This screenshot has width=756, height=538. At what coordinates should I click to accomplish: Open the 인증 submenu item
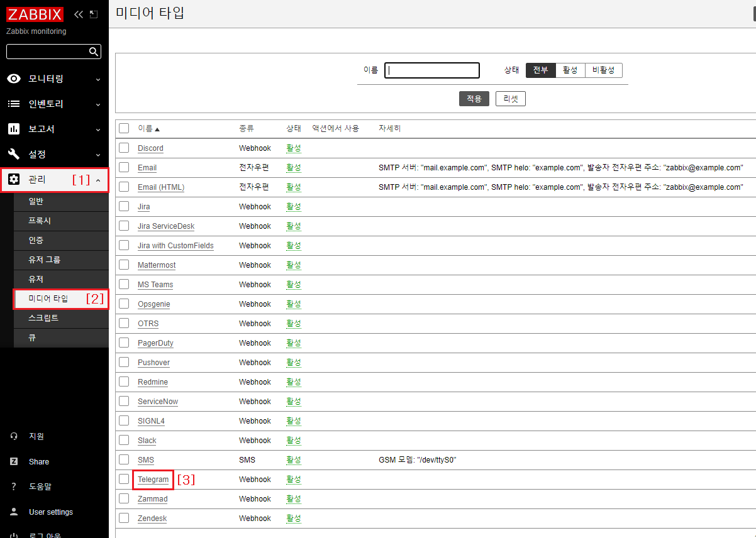click(61, 240)
